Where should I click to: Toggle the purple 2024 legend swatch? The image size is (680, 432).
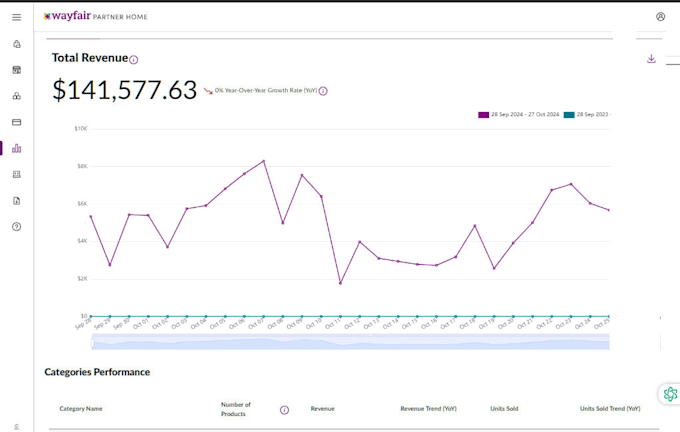coord(484,115)
